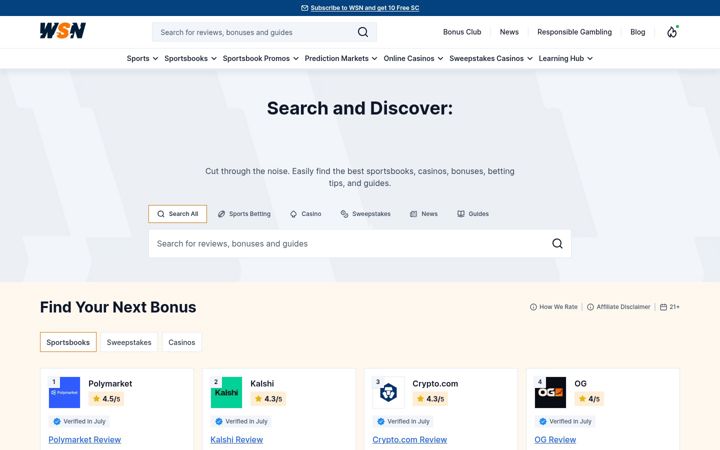Click the header search magnifier icon
Image resolution: width=720 pixels, height=450 pixels.
pos(363,32)
